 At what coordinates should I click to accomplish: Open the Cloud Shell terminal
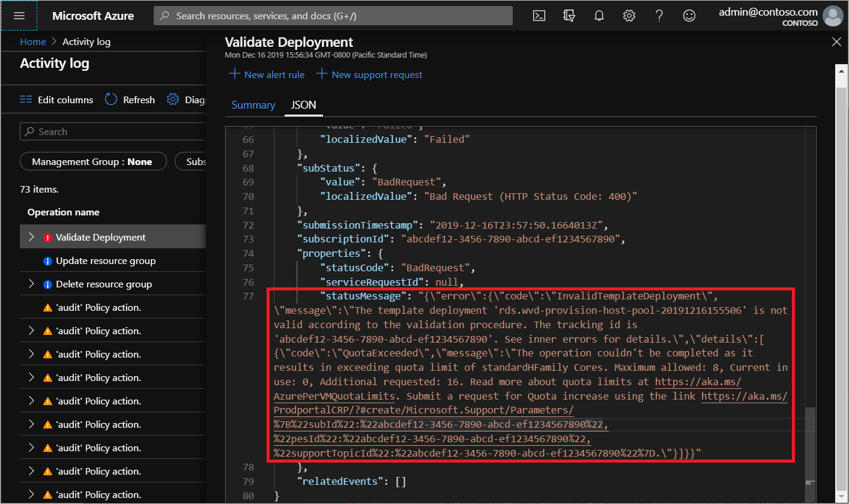[539, 15]
